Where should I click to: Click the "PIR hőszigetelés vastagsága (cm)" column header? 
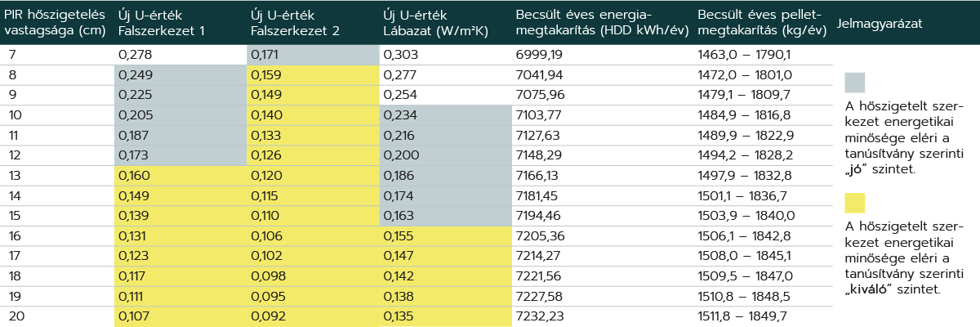[55, 24]
